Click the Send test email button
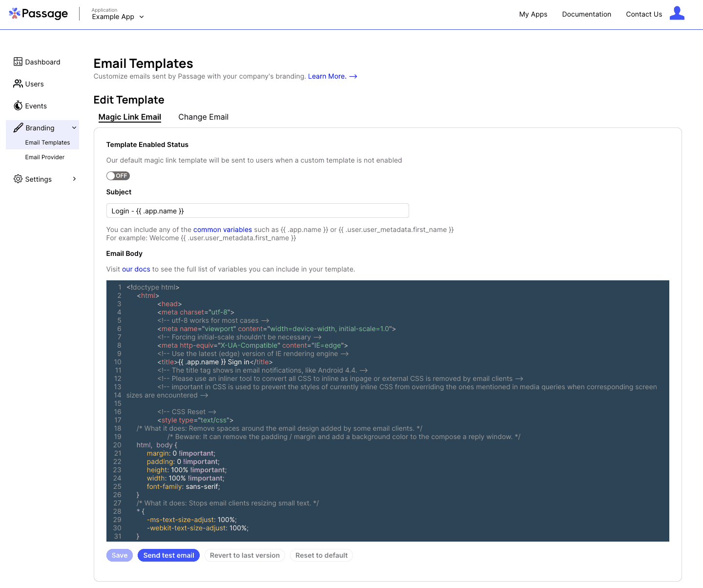Screen dimensions: 703x588 tap(168, 555)
